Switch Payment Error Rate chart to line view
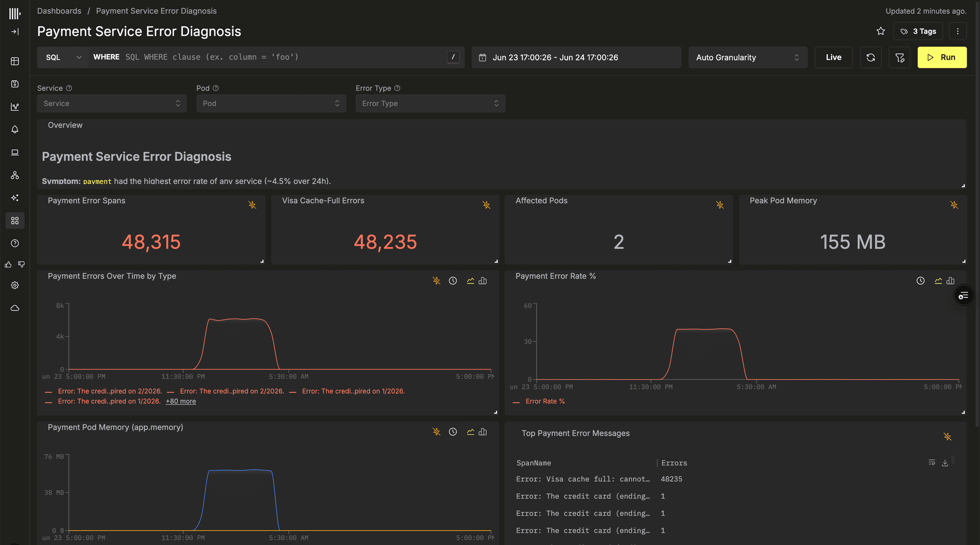The height and width of the screenshot is (545, 980). point(938,281)
